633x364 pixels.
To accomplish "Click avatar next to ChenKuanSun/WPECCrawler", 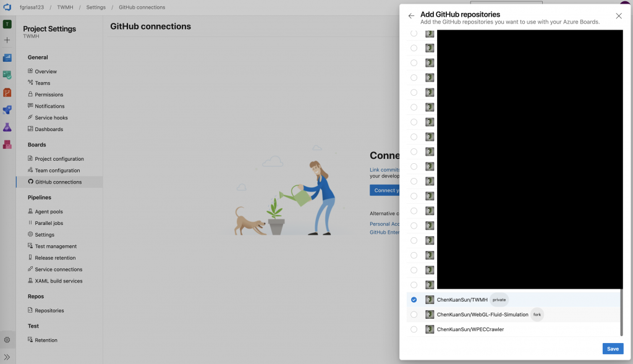I will click(x=430, y=329).
